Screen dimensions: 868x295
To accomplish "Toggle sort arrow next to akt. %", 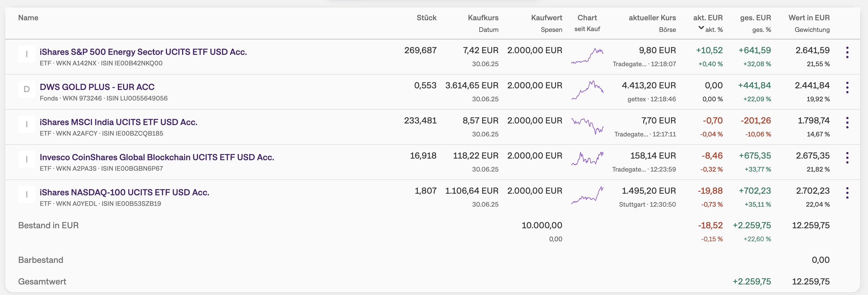I will point(701,28).
